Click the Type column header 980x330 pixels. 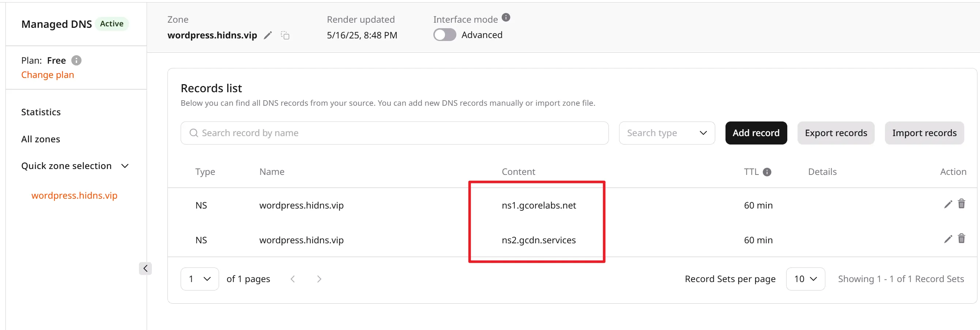(x=205, y=172)
